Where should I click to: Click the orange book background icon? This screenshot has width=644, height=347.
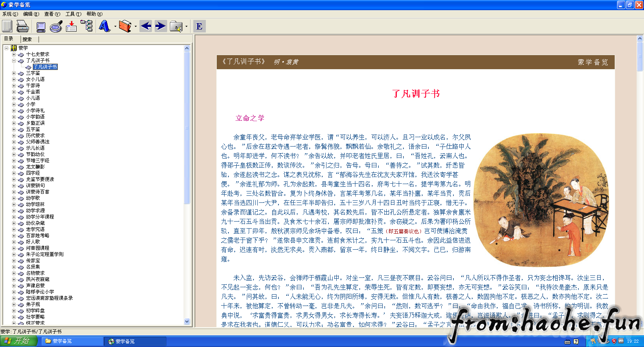coord(125,26)
